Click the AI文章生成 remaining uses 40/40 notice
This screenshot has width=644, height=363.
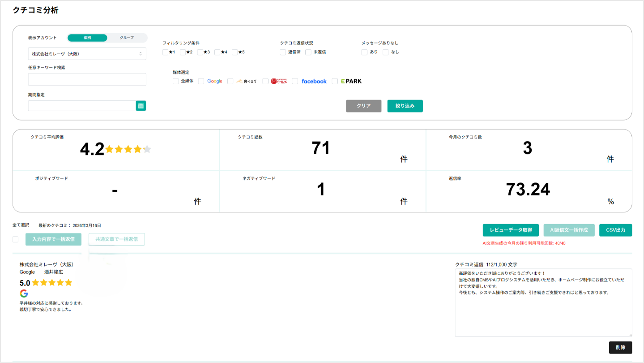[x=524, y=243]
